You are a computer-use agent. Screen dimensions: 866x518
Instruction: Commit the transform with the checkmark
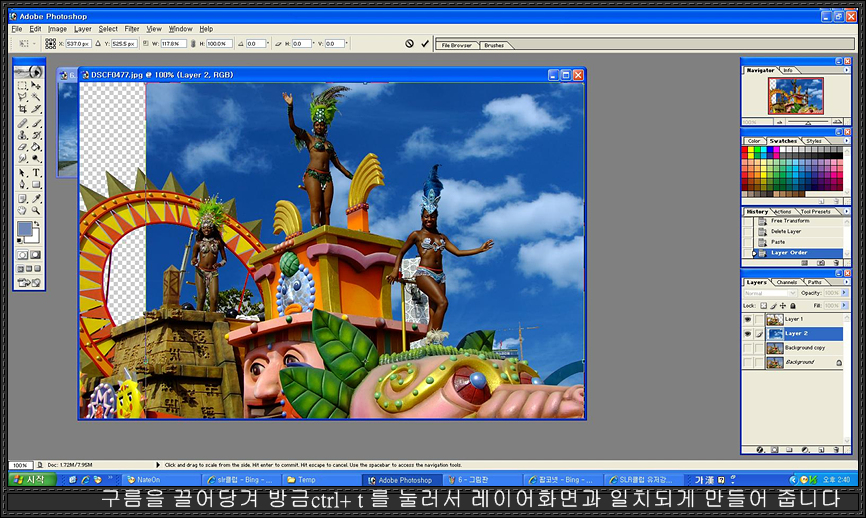(x=425, y=44)
